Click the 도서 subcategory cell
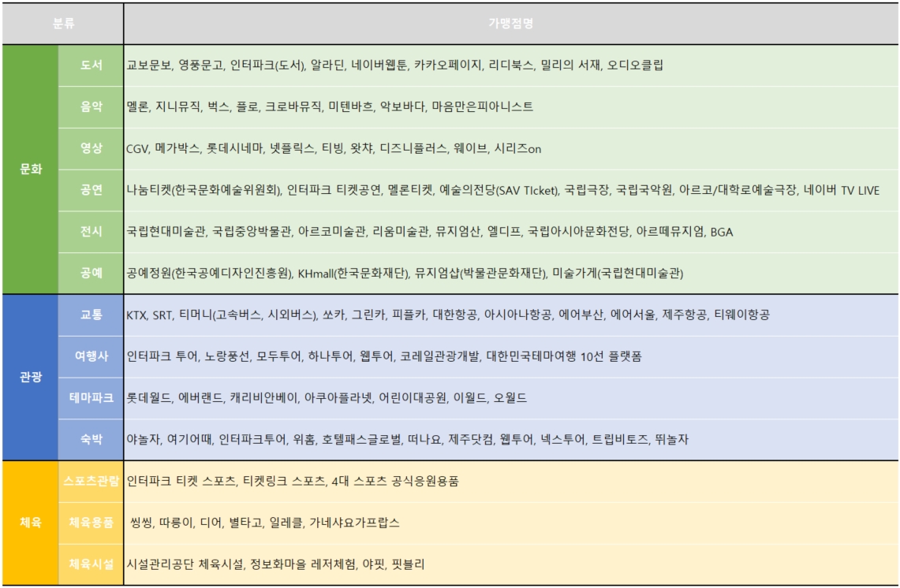Screen dimensions: 900x588 [91, 65]
